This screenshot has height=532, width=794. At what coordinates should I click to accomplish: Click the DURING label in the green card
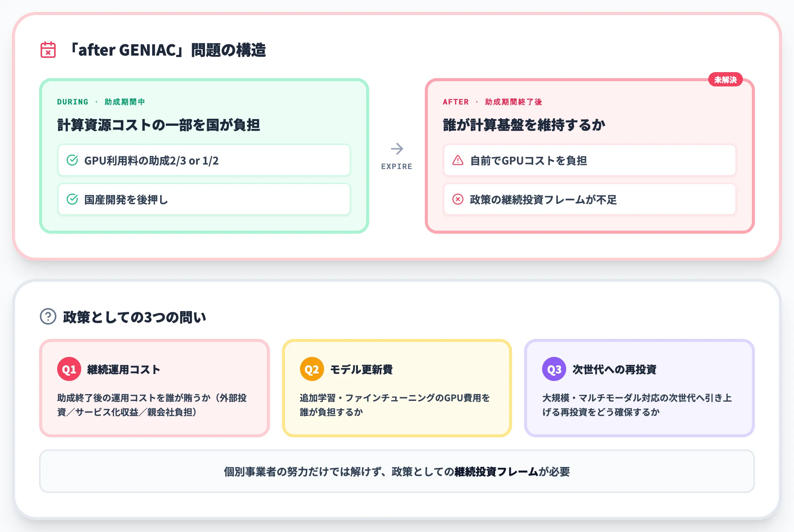click(x=73, y=102)
